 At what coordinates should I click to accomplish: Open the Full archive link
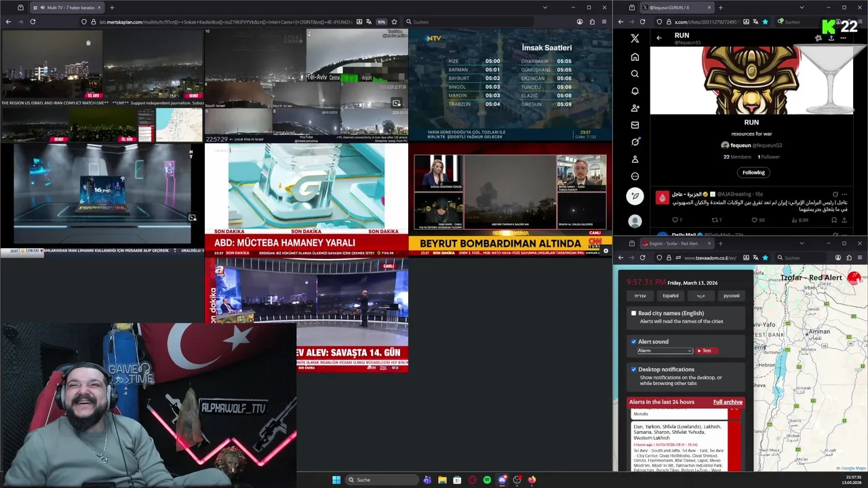point(728,402)
